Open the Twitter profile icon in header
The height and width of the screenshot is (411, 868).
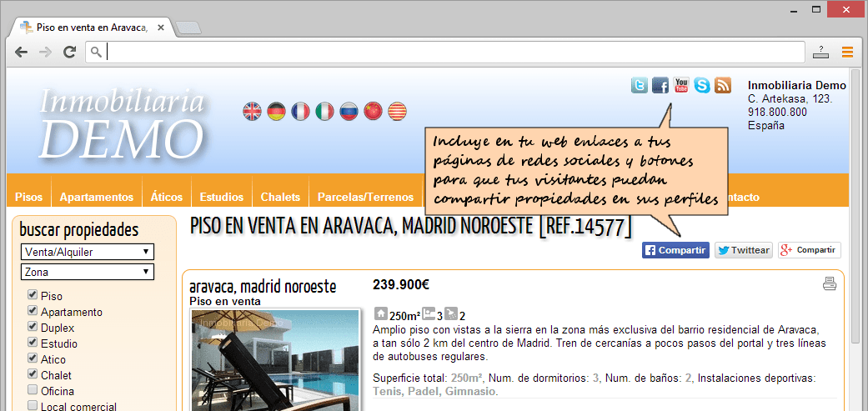640,85
